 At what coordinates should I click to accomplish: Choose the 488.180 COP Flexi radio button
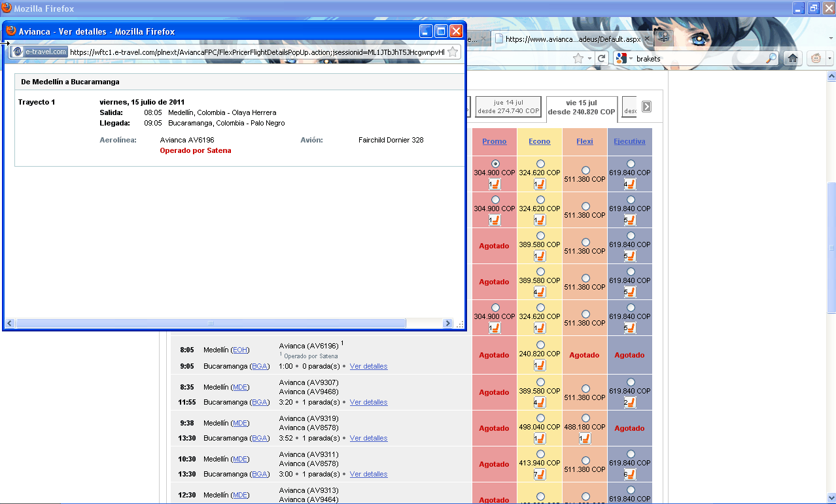click(x=585, y=418)
